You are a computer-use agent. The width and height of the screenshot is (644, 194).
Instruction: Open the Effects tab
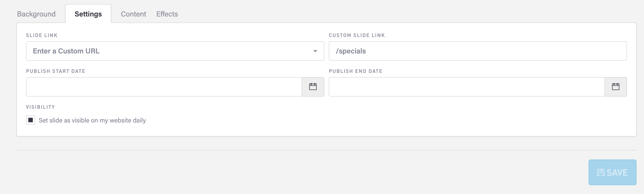(x=167, y=14)
